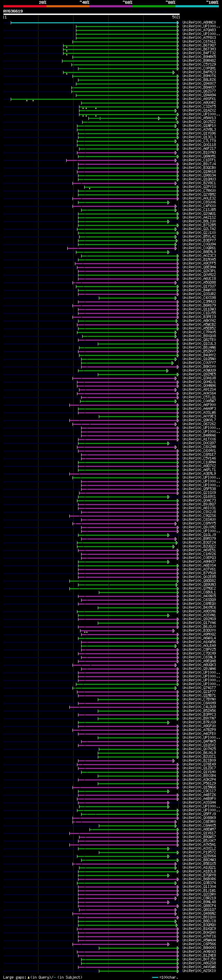This screenshot has width=222, height=980.
Task: Open hit UniRef100_Q82TE0
Action: [x=199, y=339]
